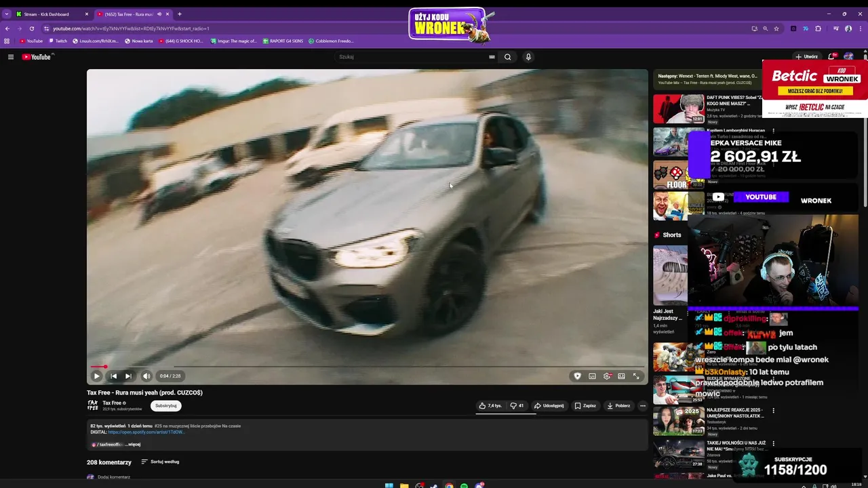Open more actions three-dot menu under video

click(x=643, y=406)
